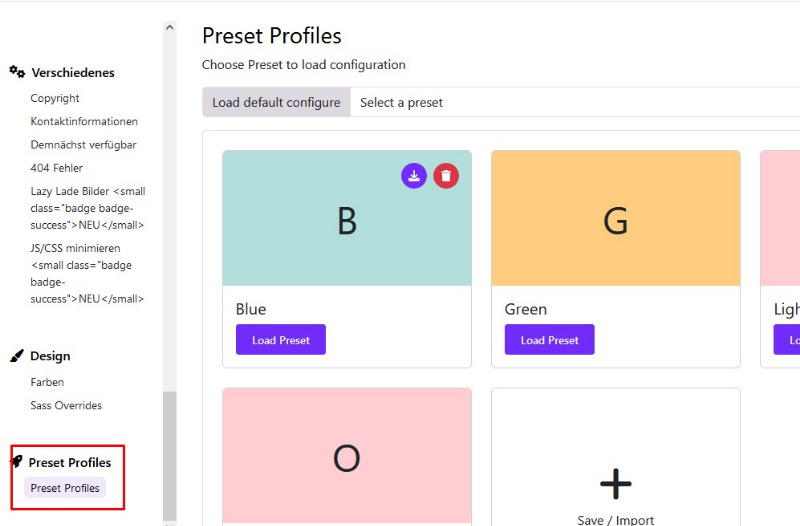The height and width of the screenshot is (526, 800).
Task: Click the pink O preset thumbnail
Action: pos(347,456)
